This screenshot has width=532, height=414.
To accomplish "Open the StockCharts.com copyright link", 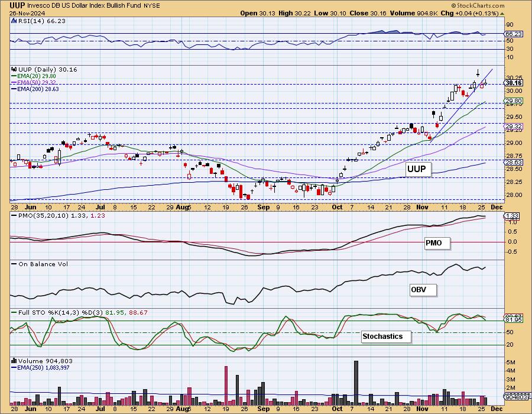I will [478, 5].
